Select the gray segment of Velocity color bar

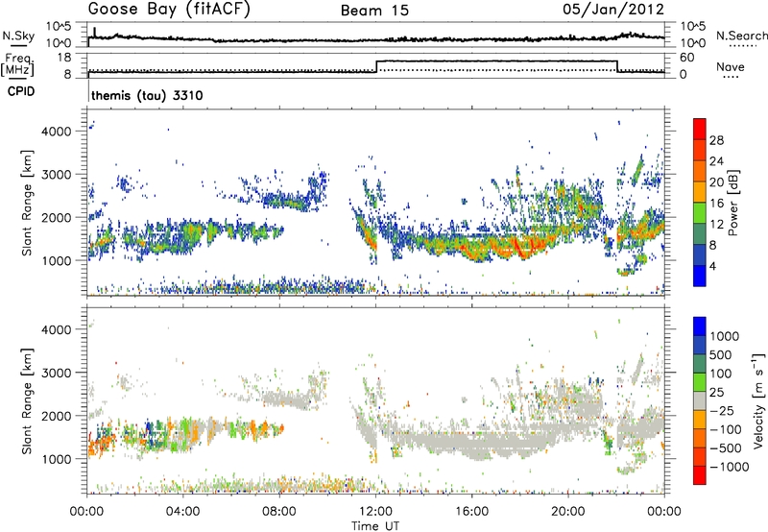tap(700, 400)
